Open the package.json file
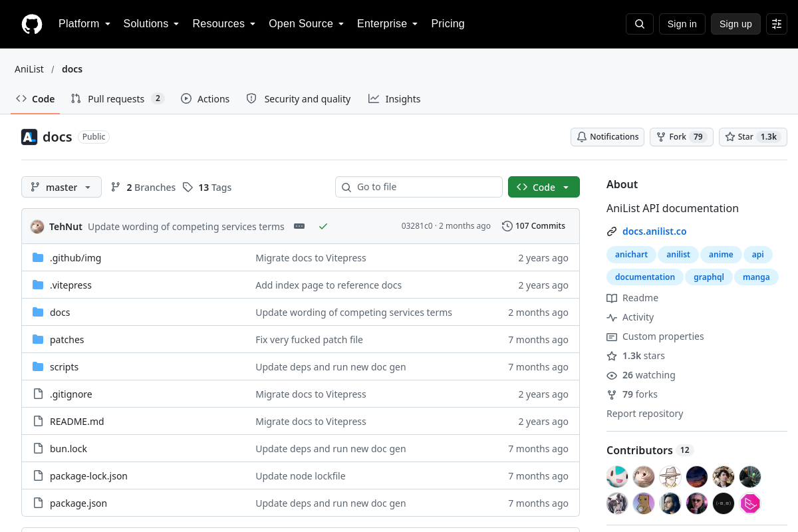Screen dimensions: 798x532 tap(78, 503)
